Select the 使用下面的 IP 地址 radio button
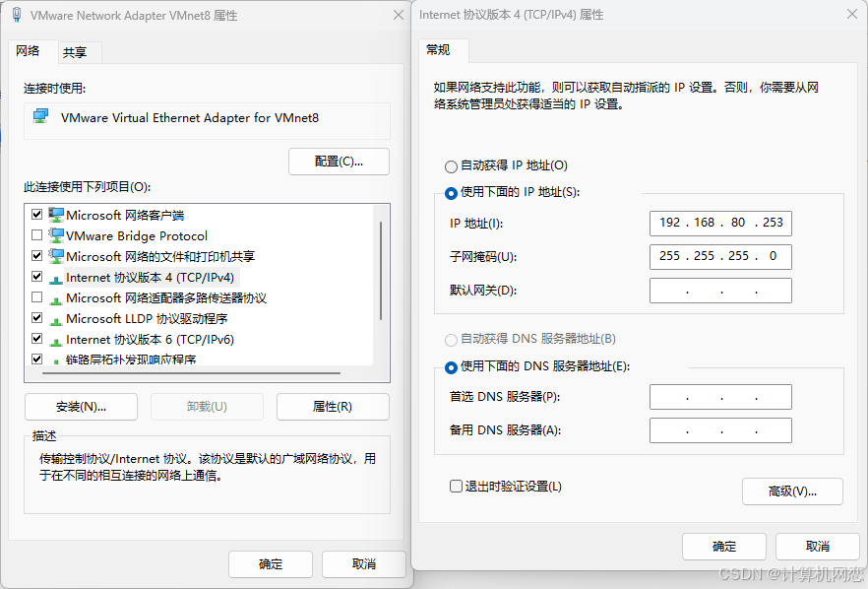868x589 pixels. click(451, 193)
